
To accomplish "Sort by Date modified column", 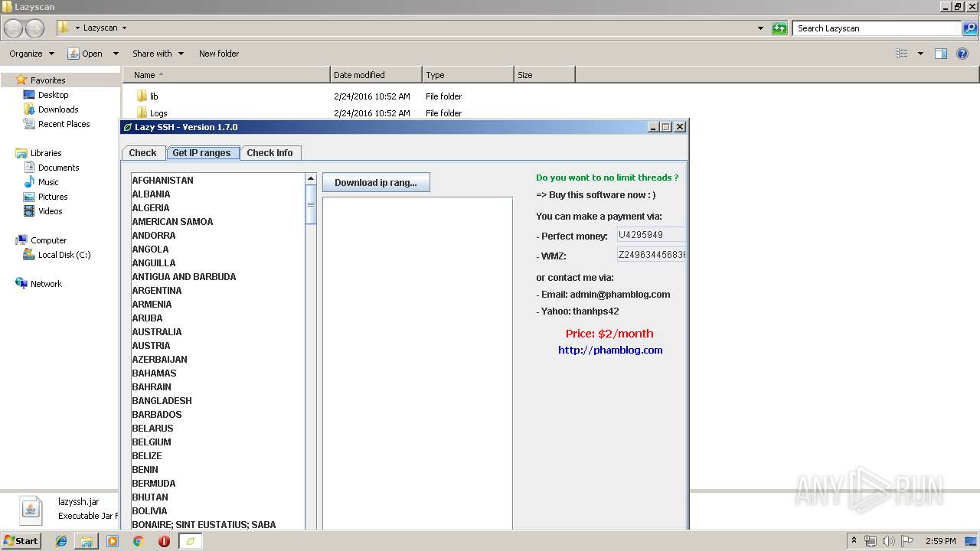I will (x=376, y=75).
